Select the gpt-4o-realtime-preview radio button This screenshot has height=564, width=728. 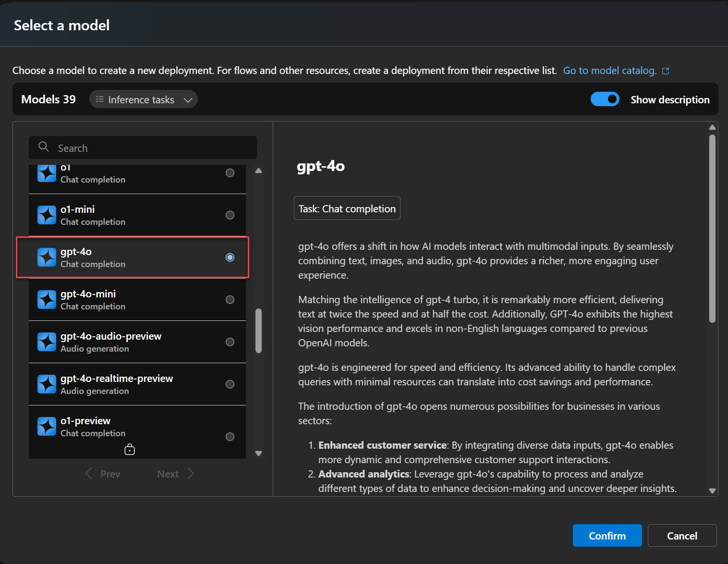tap(230, 384)
